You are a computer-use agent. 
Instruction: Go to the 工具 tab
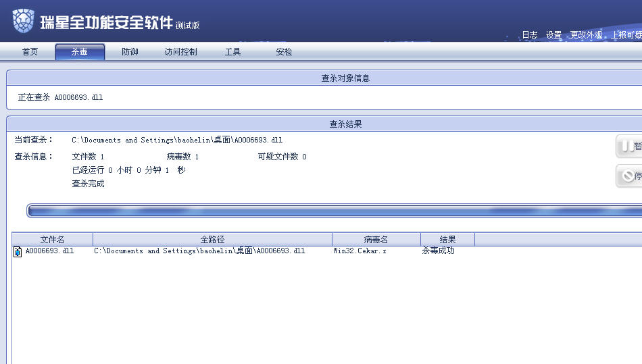pos(232,52)
